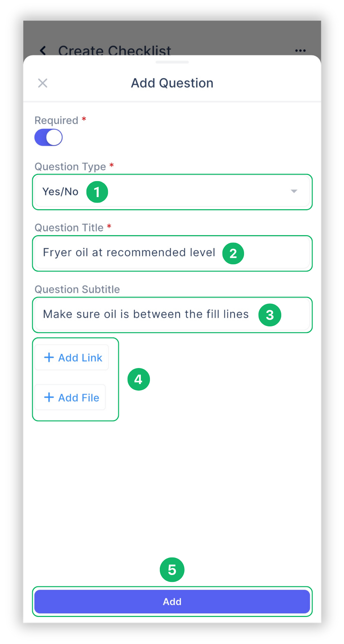
Task: Click the Add Link button
Action: tap(72, 357)
